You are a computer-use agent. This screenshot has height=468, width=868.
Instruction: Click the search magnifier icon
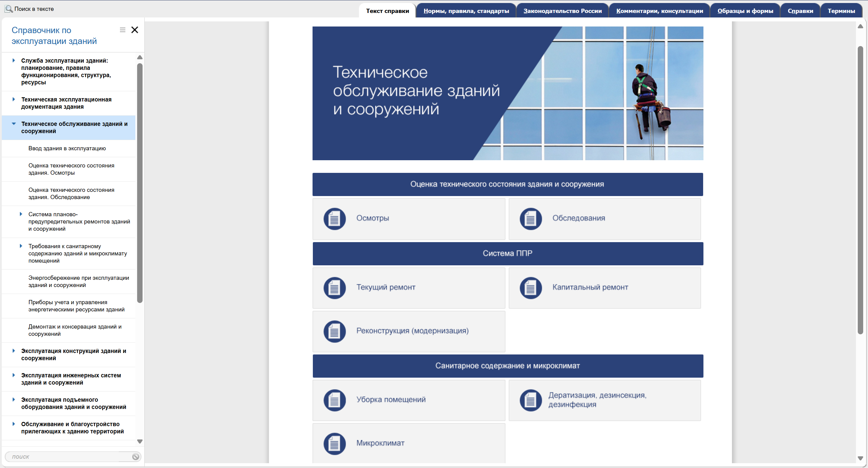(x=9, y=9)
